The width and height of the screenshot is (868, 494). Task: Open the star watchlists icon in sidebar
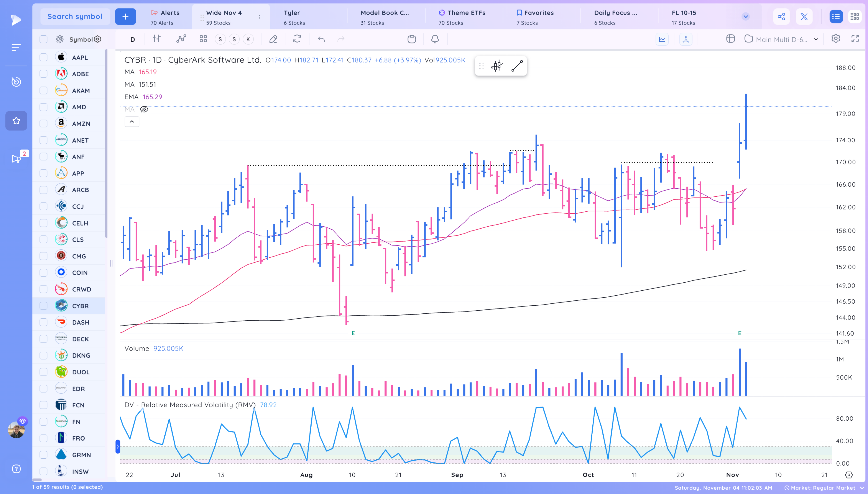[16, 121]
